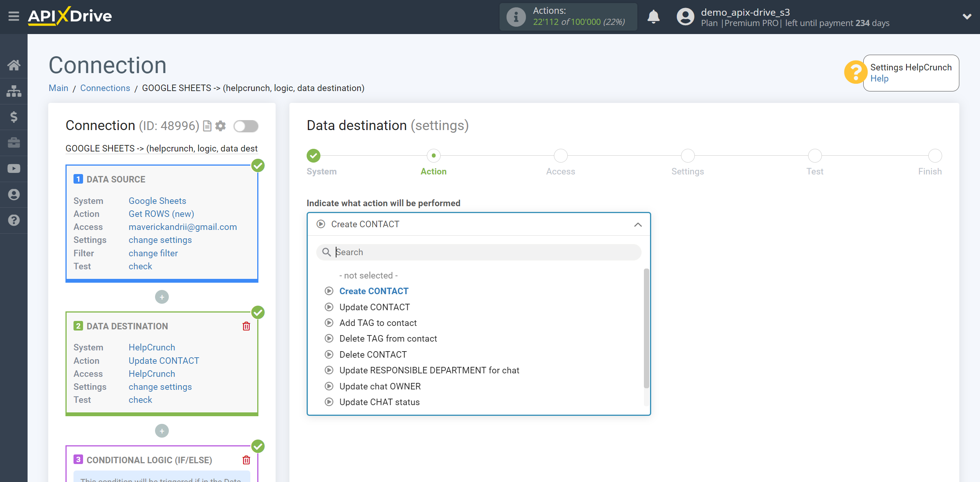Image resolution: width=980 pixels, height=482 pixels.
Task: Open the hamburger menu icon
Action: pos(14,16)
